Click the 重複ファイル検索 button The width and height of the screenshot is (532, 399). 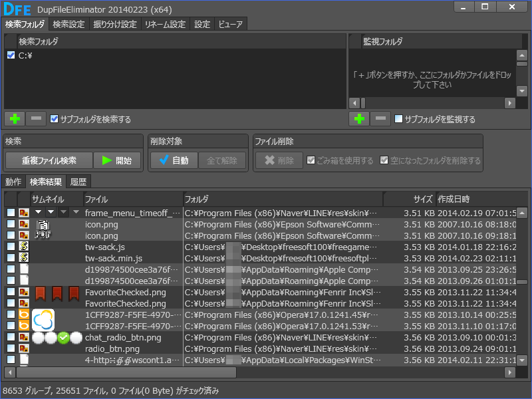(x=49, y=160)
